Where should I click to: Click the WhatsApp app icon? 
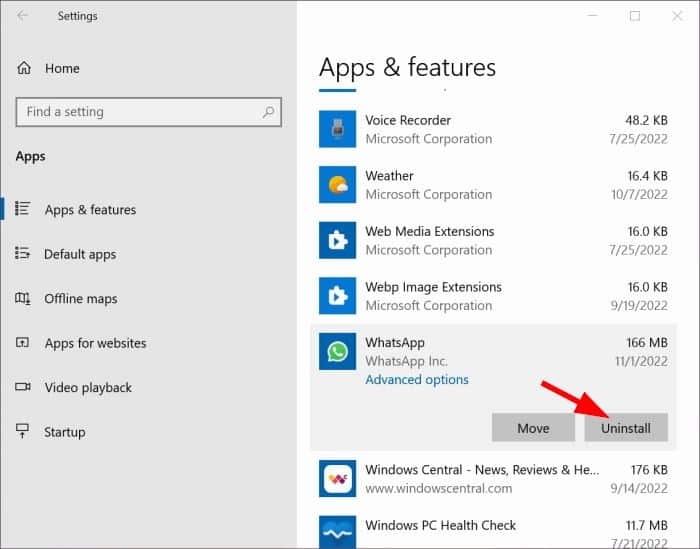point(338,351)
